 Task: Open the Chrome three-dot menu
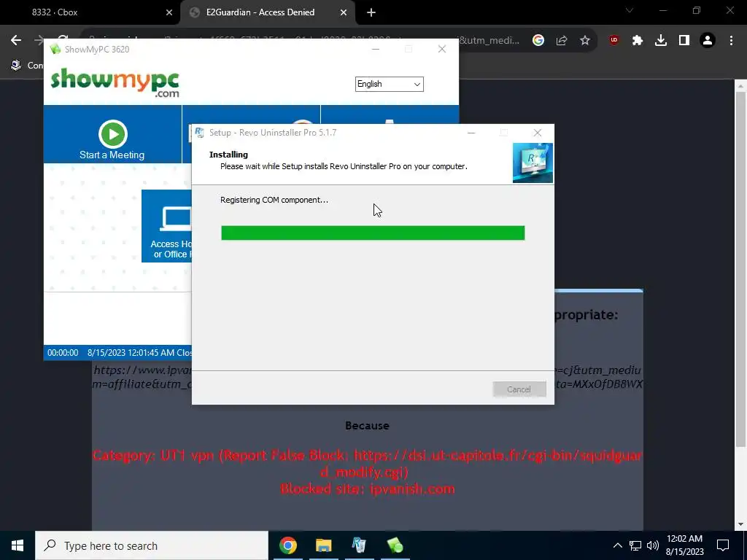[731, 41]
